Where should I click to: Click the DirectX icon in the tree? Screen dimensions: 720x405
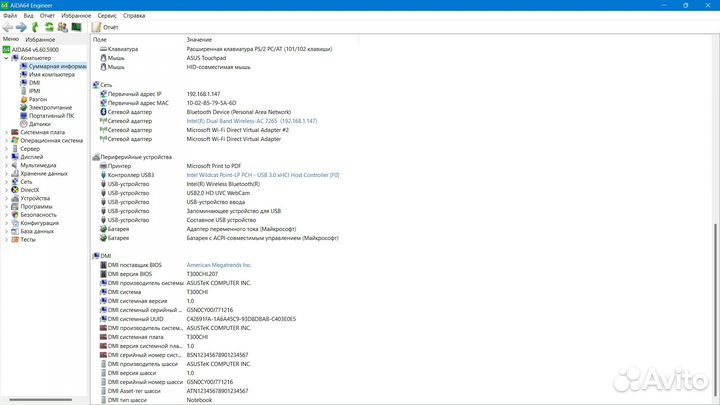pos(15,190)
